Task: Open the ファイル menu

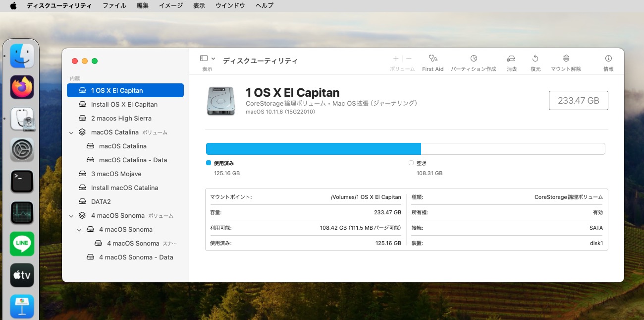Action: (x=114, y=5)
